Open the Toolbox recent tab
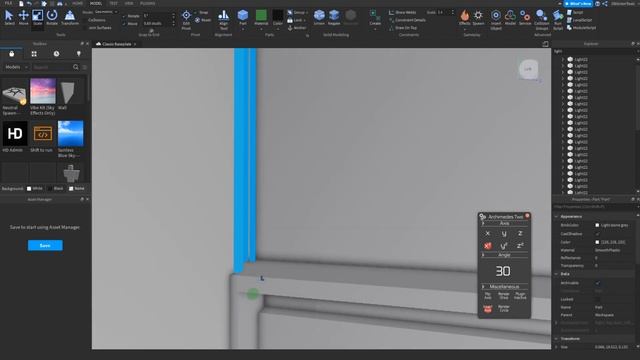The image size is (640, 360). (x=56, y=54)
